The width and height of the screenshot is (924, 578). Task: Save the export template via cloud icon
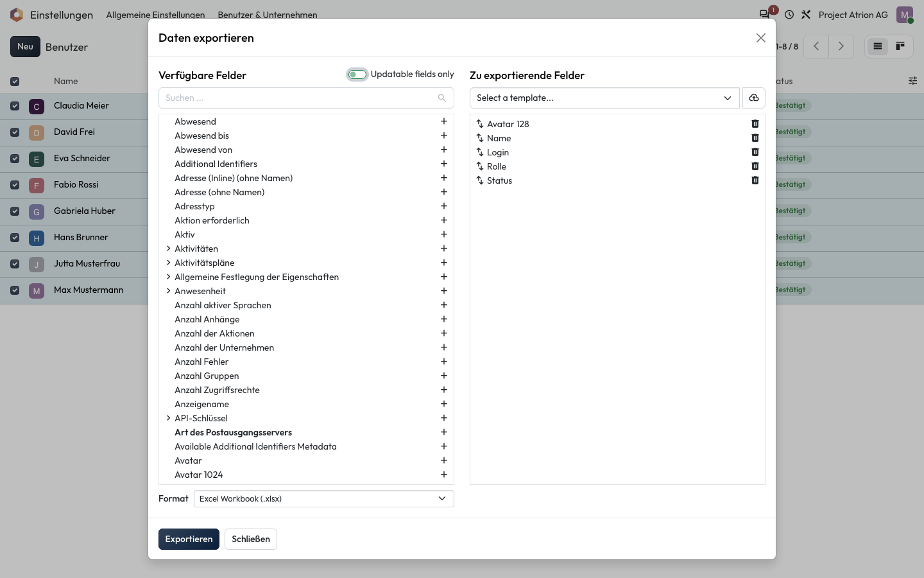click(x=754, y=98)
